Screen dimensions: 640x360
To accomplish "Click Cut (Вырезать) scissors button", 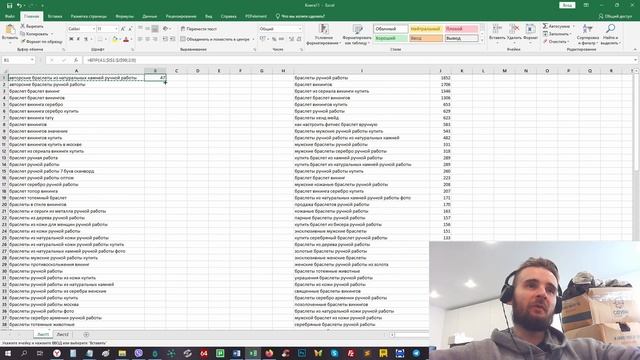I will (x=32, y=26).
